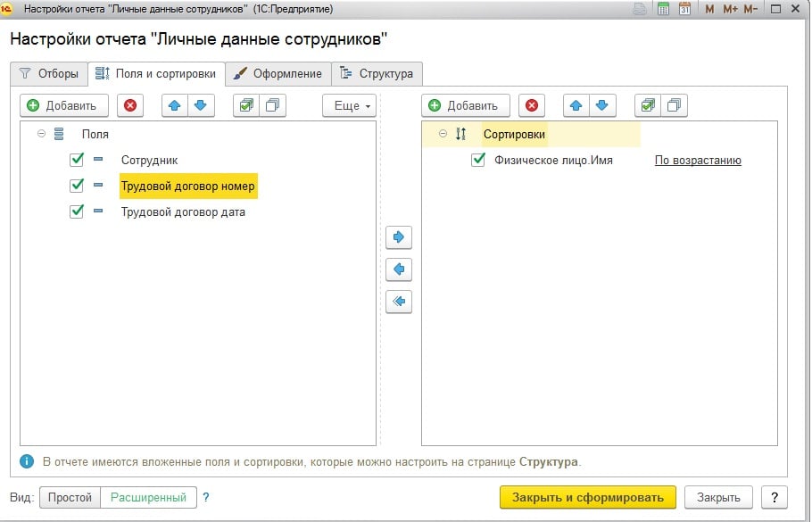The width and height of the screenshot is (812, 522).
Task: Click right arrow to add field to sorting
Action: 399,237
